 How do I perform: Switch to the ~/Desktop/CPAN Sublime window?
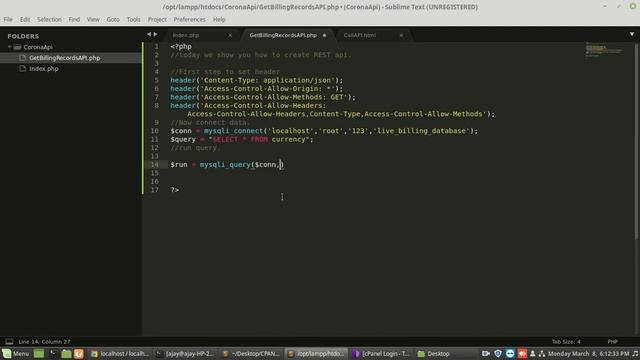[251, 353]
